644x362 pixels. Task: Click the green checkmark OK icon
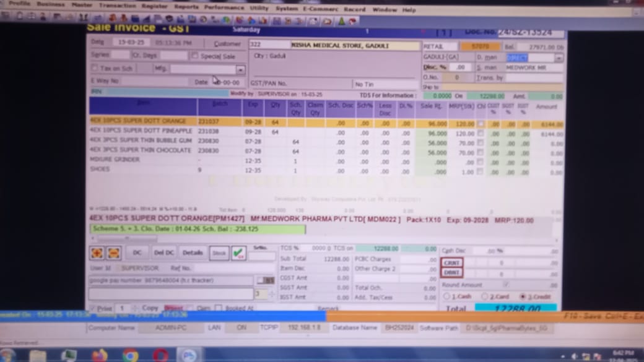[238, 253]
